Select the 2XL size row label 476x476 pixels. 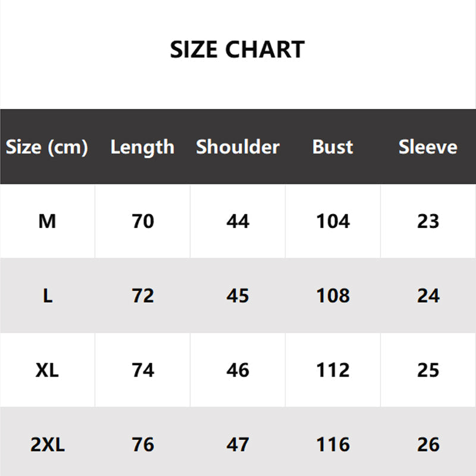[x=47, y=444]
